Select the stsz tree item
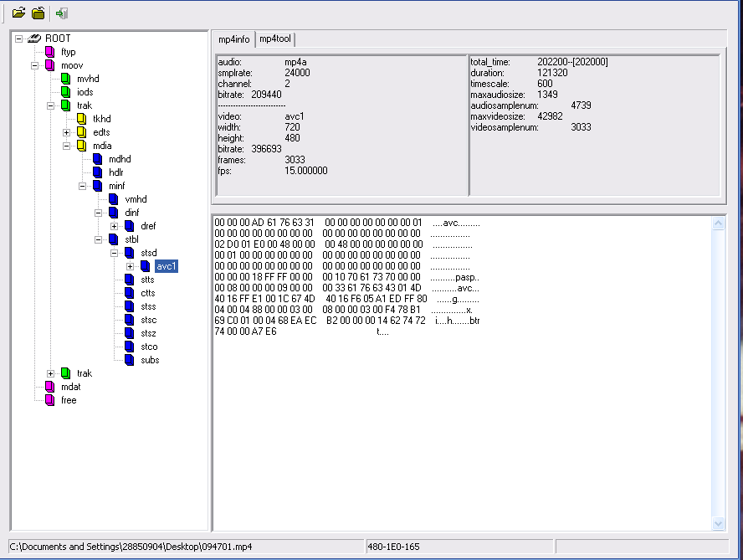The height and width of the screenshot is (560, 743). coord(148,333)
